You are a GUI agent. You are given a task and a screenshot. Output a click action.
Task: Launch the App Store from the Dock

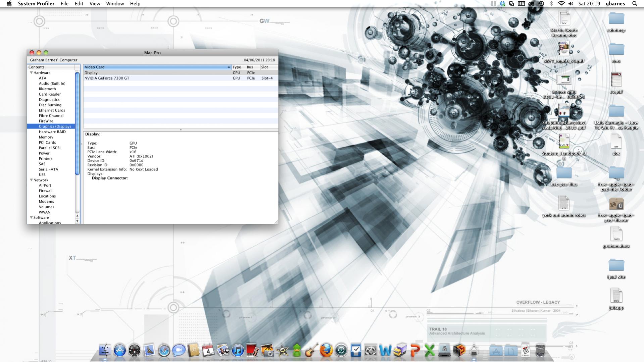coord(120,350)
